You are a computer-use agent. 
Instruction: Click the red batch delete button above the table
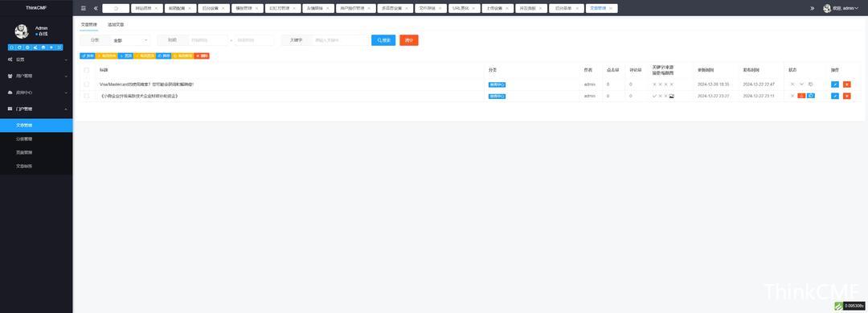pos(202,56)
